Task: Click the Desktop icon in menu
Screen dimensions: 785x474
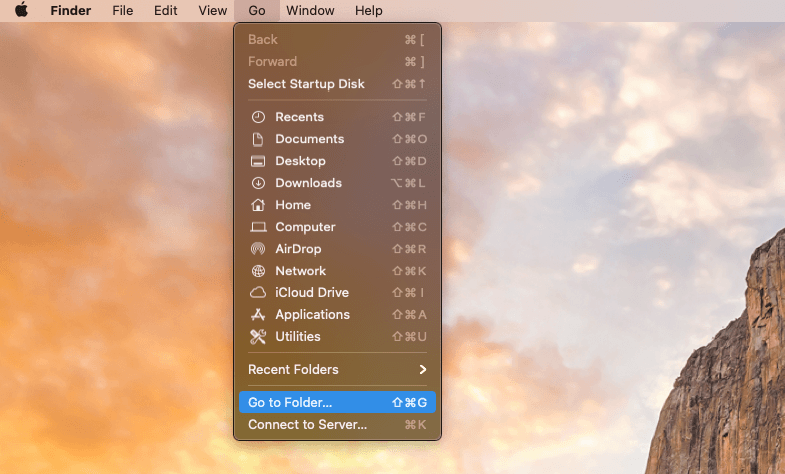Action: coord(258,161)
